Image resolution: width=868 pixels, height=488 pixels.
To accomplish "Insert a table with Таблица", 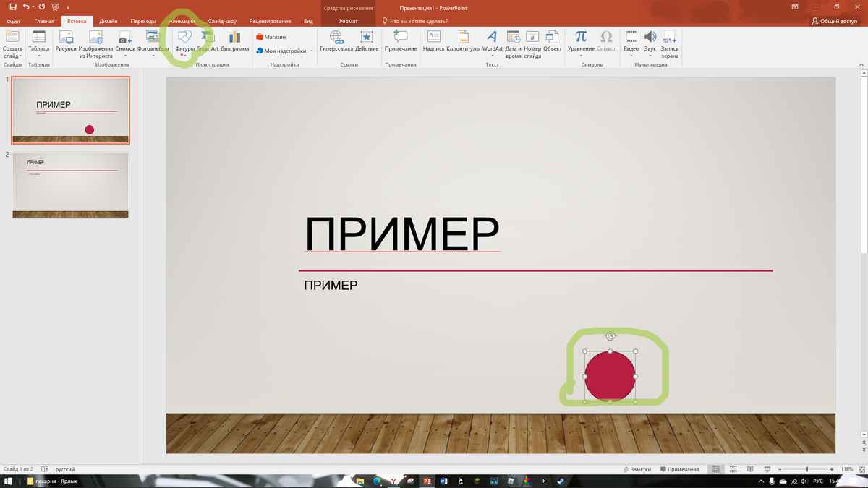I will 39,43.
